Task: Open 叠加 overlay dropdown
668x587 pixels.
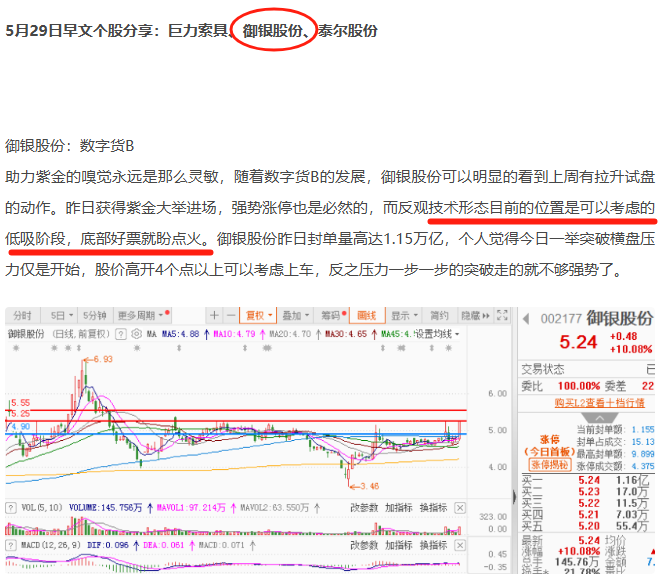Action: (295, 316)
